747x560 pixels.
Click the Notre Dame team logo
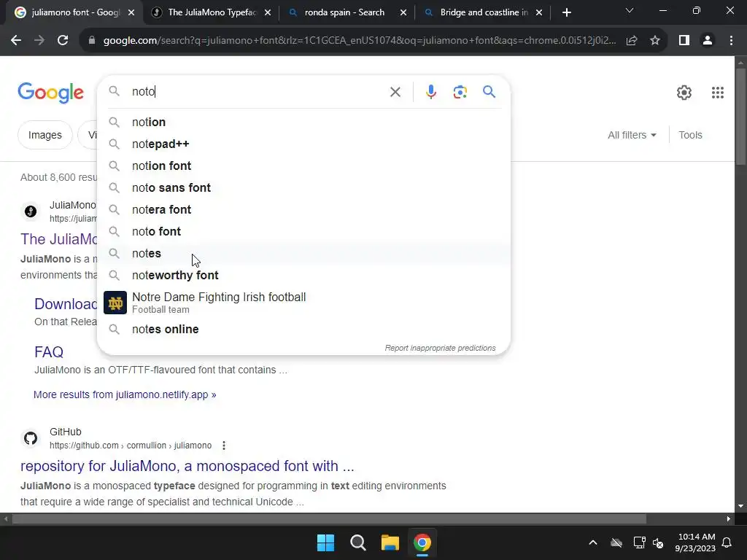[x=115, y=303]
